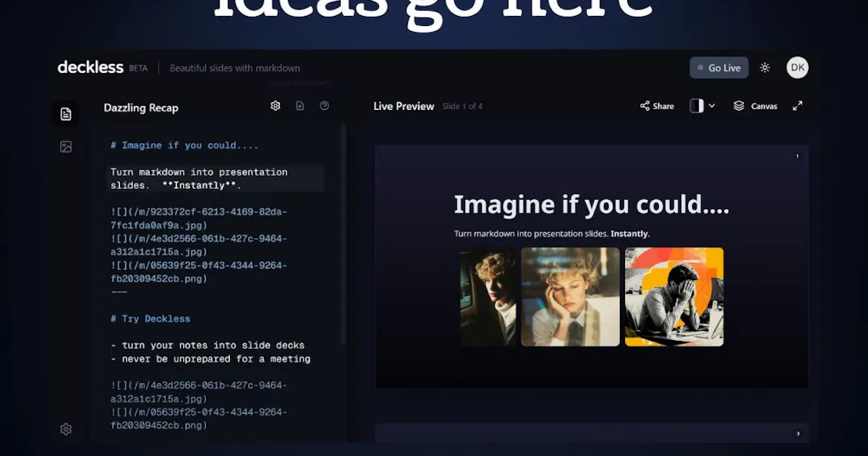The height and width of the screenshot is (456, 868).
Task: Toggle light/dark theme with sun icon
Action: [765, 67]
